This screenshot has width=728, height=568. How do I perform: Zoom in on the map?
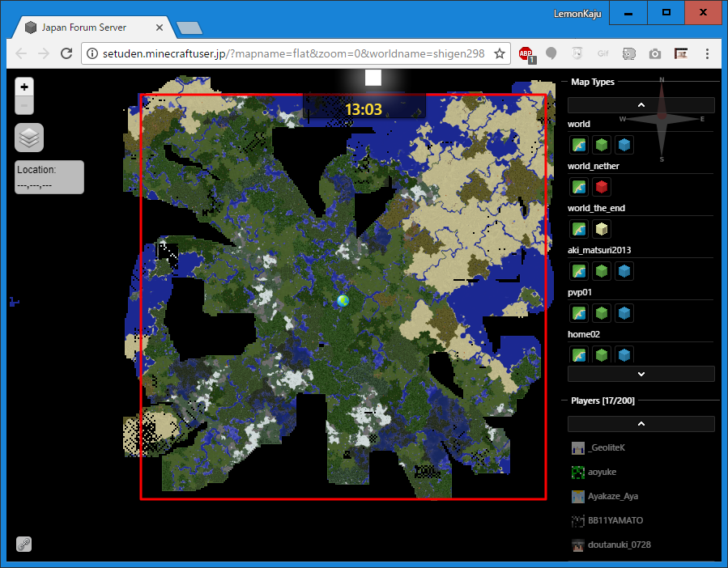[24, 87]
